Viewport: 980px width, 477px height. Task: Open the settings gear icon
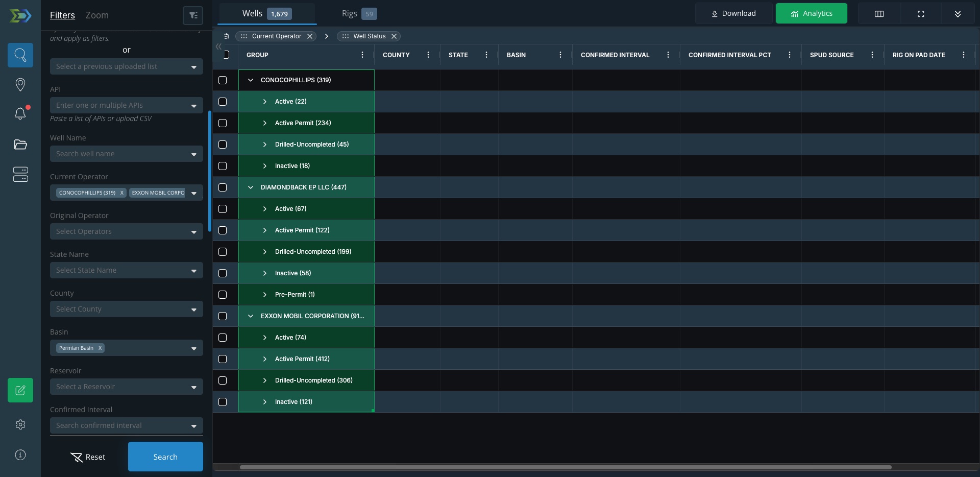20,425
